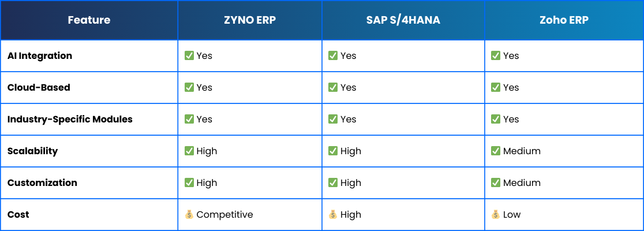
Task: Click the Zoho ERP Industry-Specific Modules checkmark
Action: (496, 119)
